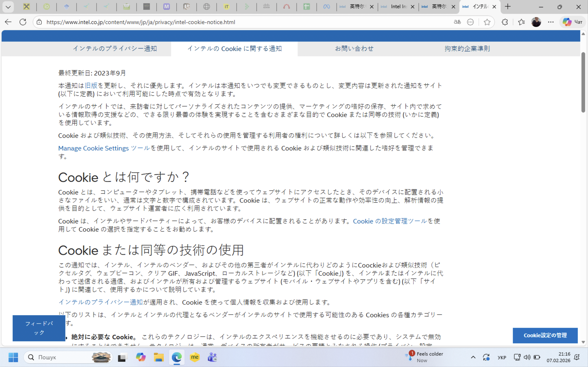The width and height of the screenshot is (588, 367).
Task: Add page to favorites star
Action: click(x=487, y=22)
